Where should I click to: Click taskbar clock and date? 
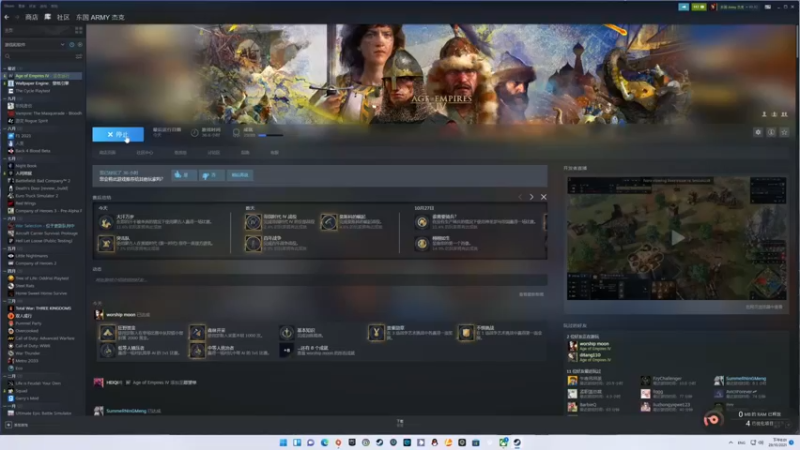(780, 442)
